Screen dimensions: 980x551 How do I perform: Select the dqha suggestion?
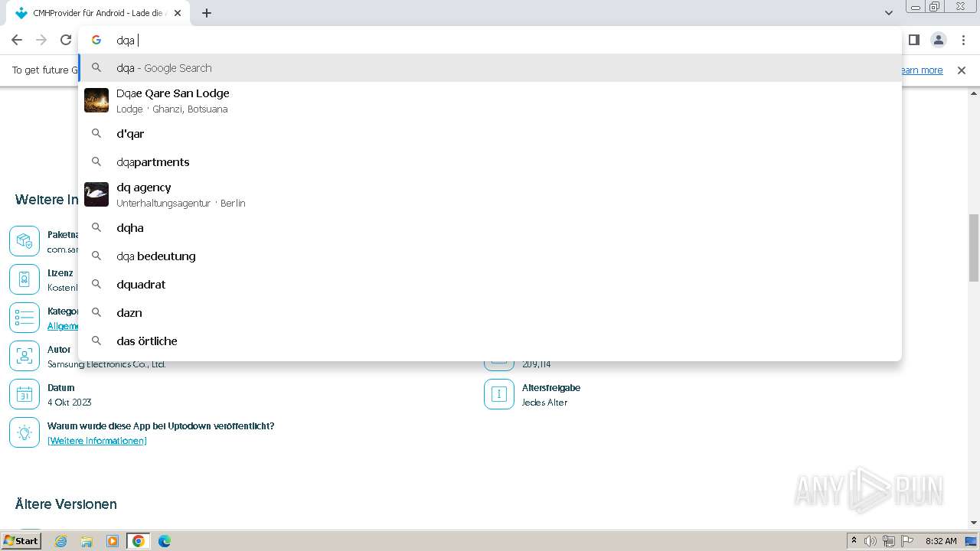[x=490, y=228]
